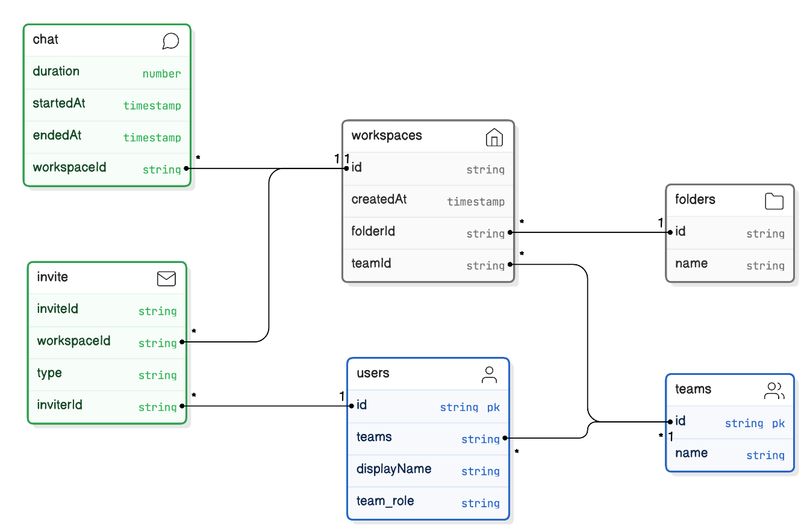Click the inviterId field in invite table
This screenshot has width=807, height=532.
107,406
